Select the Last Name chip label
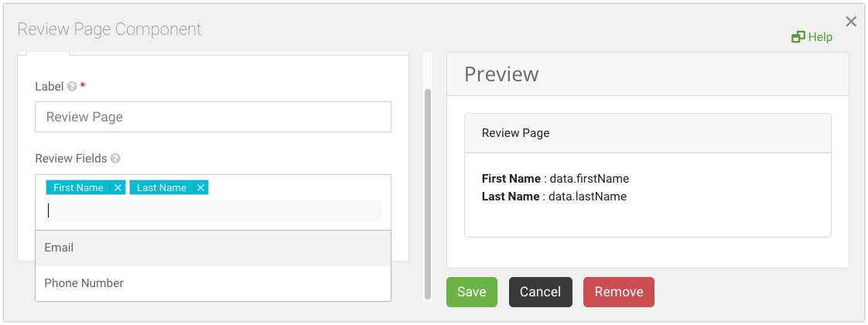Image resolution: width=868 pixels, height=325 pixels. [x=161, y=188]
